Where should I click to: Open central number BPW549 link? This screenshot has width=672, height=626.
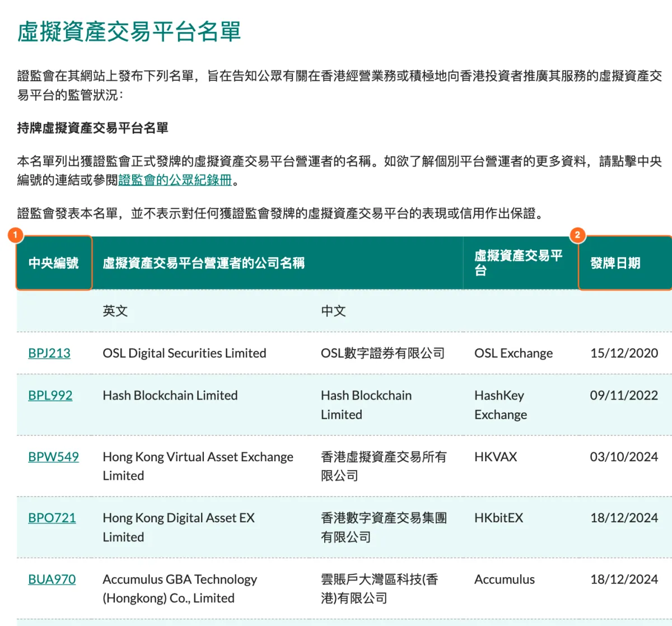click(53, 457)
